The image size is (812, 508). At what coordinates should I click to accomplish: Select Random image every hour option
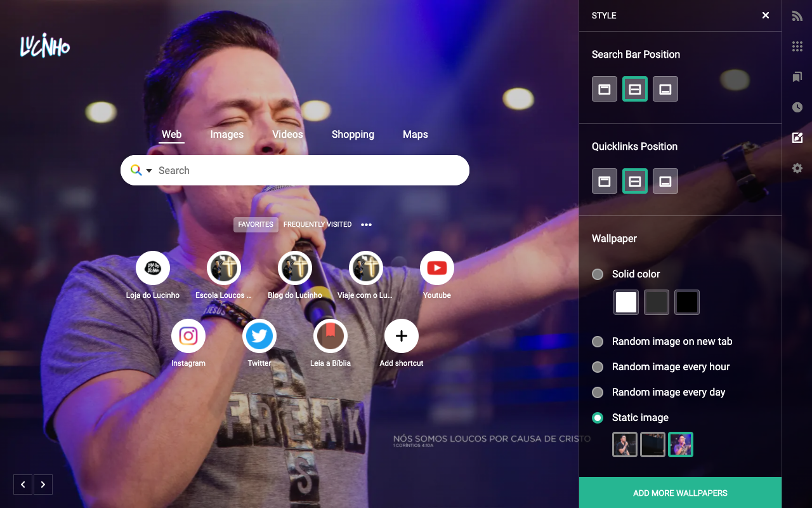(598, 367)
